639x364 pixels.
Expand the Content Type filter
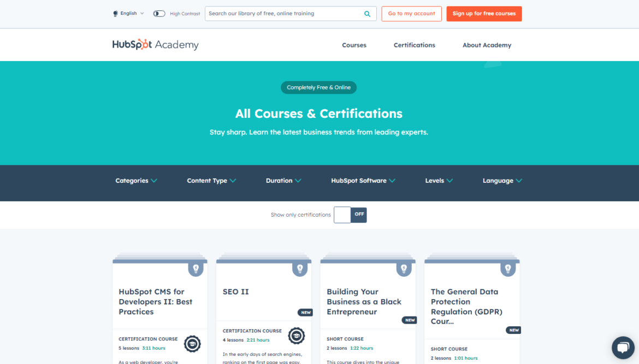pyautogui.click(x=211, y=181)
